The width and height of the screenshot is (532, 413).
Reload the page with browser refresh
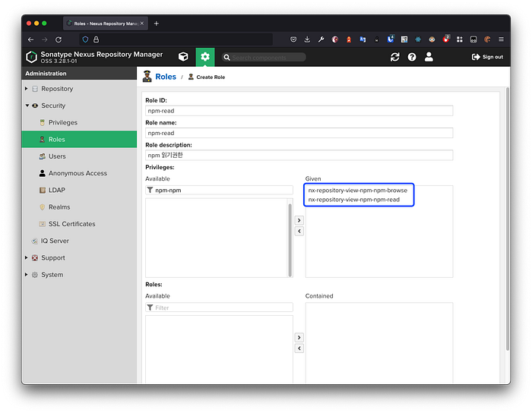click(59, 39)
